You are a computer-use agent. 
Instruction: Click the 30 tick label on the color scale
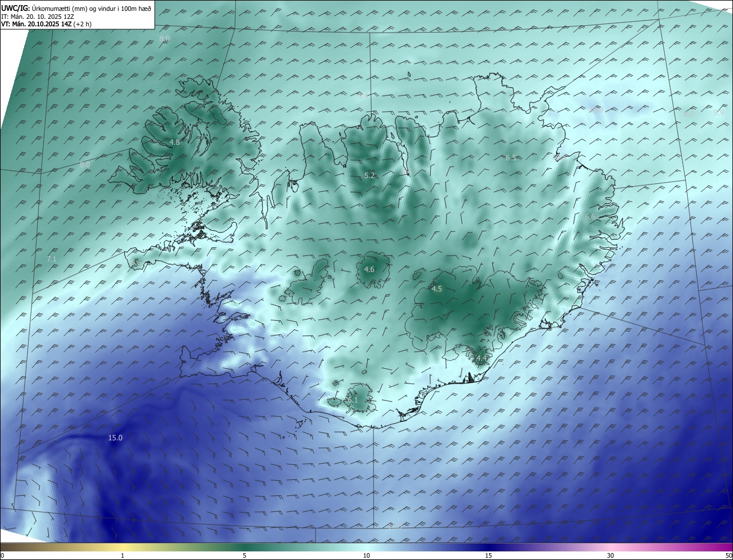[610, 555]
